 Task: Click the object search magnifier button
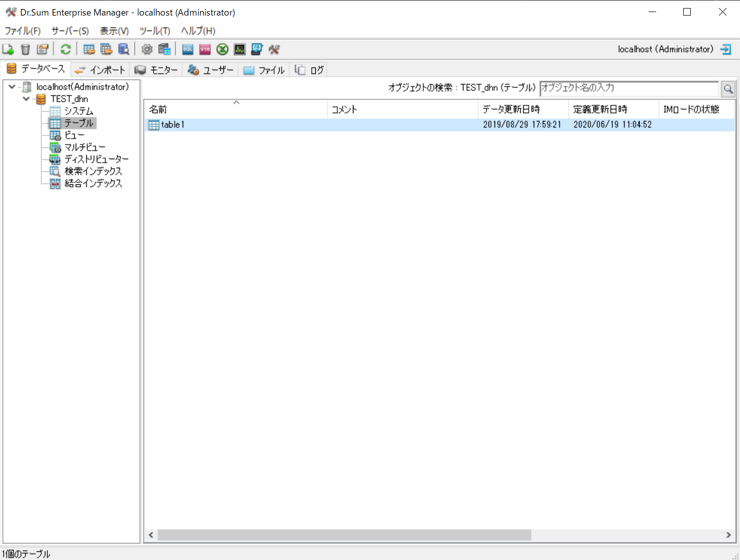tap(728, 89)
